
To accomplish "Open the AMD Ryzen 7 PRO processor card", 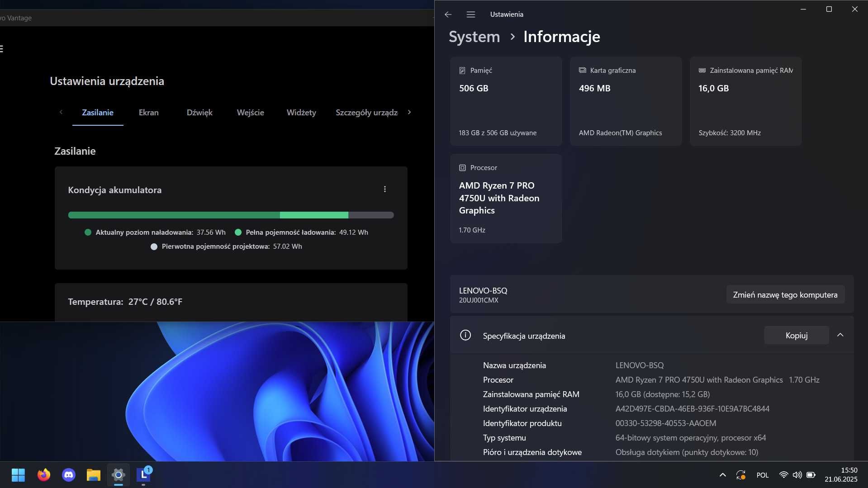I will 506,199.
